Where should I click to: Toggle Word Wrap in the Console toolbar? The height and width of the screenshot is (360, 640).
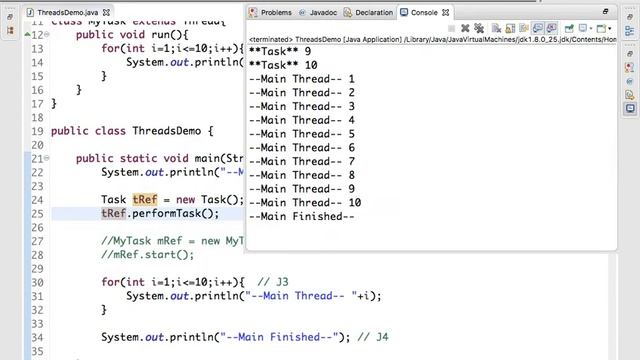pos(524,28)
